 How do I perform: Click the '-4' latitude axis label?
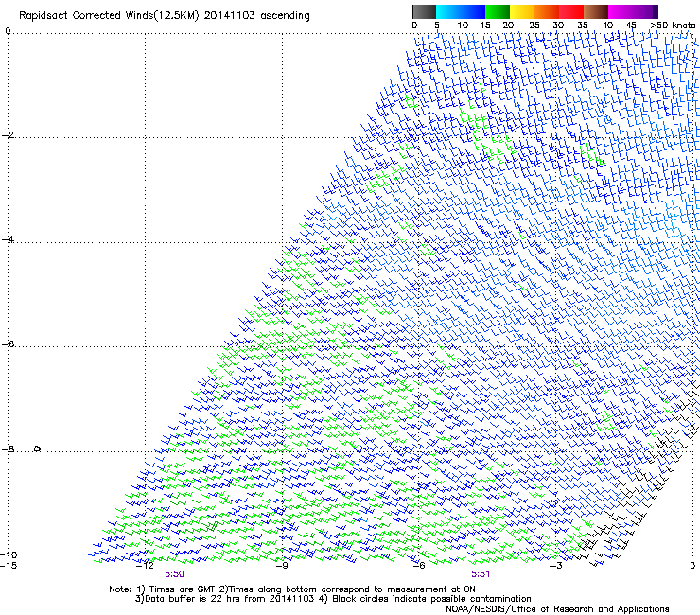8,239
